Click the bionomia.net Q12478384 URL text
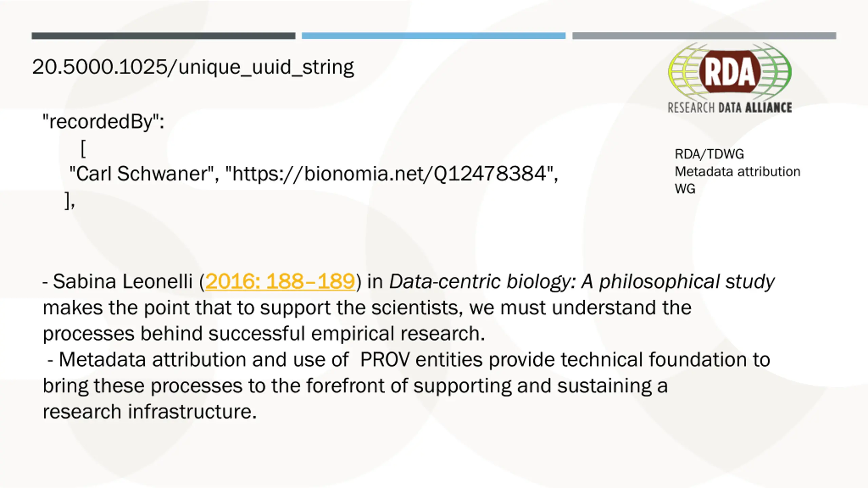The image size is (868, 488). pos(389,174)
